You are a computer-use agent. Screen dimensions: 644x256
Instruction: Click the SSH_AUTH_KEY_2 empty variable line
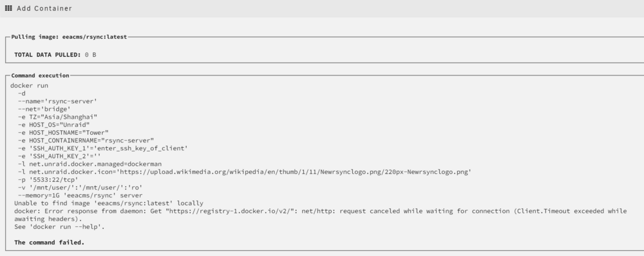click(59, 156)
